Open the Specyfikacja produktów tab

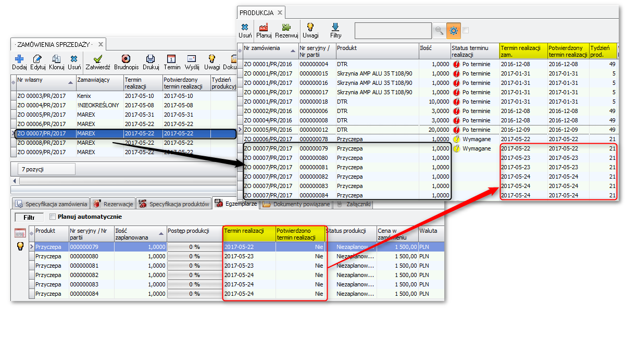(174, 204)
